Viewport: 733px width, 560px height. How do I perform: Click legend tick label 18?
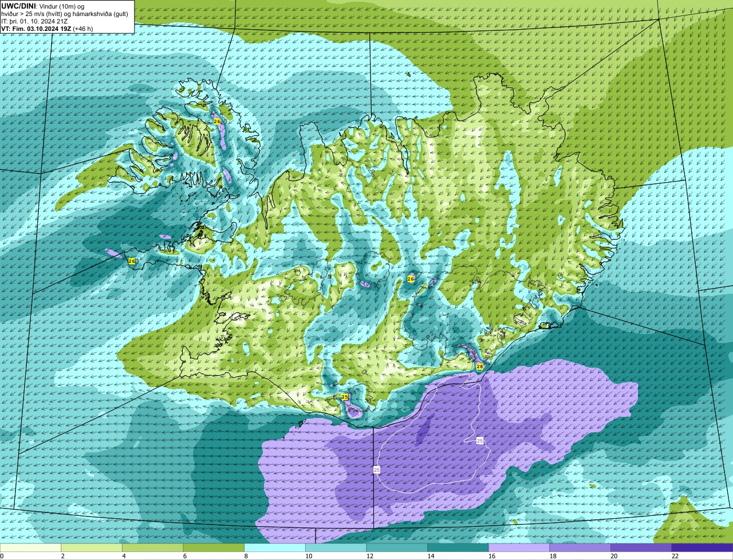point(553,556)
